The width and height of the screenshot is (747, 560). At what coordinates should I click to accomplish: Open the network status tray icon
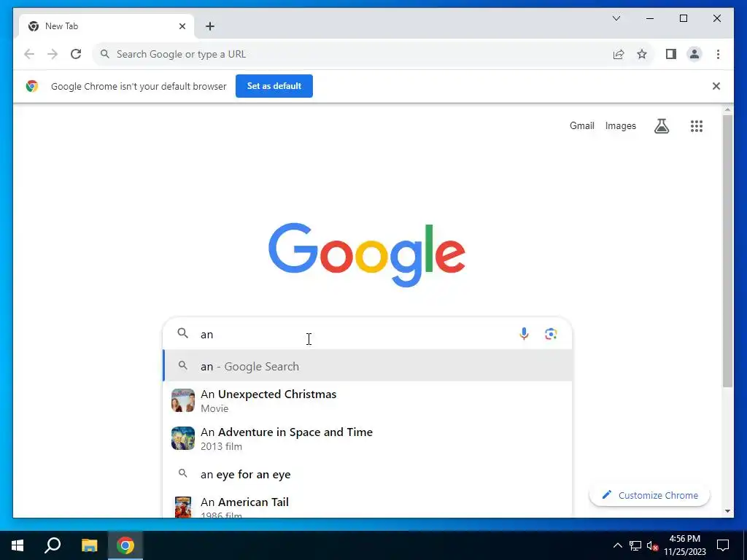point(635,545)
